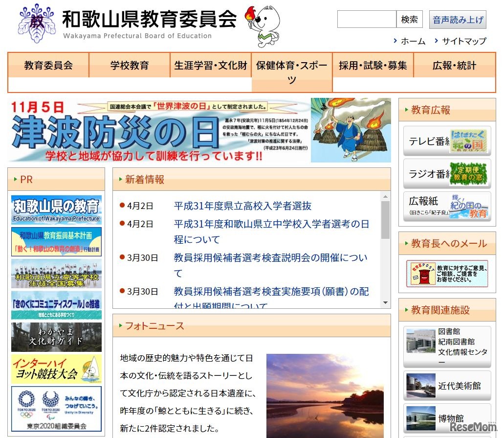Select the 学校教育 navigation menu
This screenshot has height=438, width=504.
pyautogui.click(x=129, y=64)
